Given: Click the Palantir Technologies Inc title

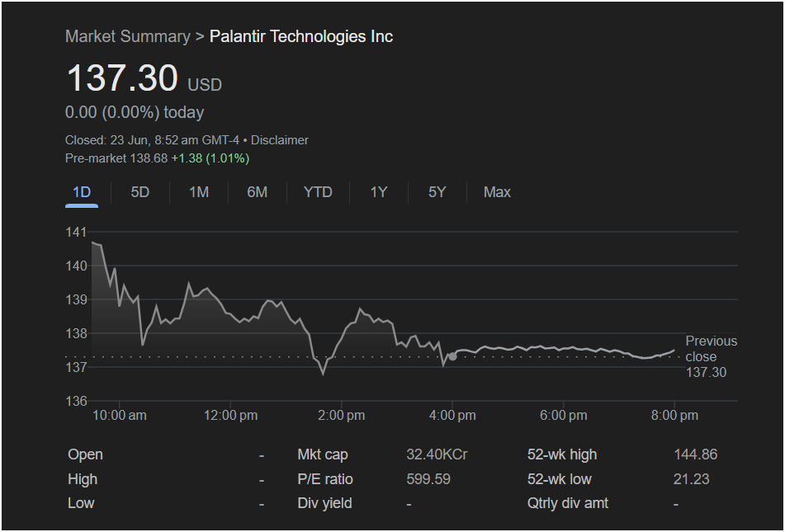Looking at the screenshot, I should pos(301,36).
